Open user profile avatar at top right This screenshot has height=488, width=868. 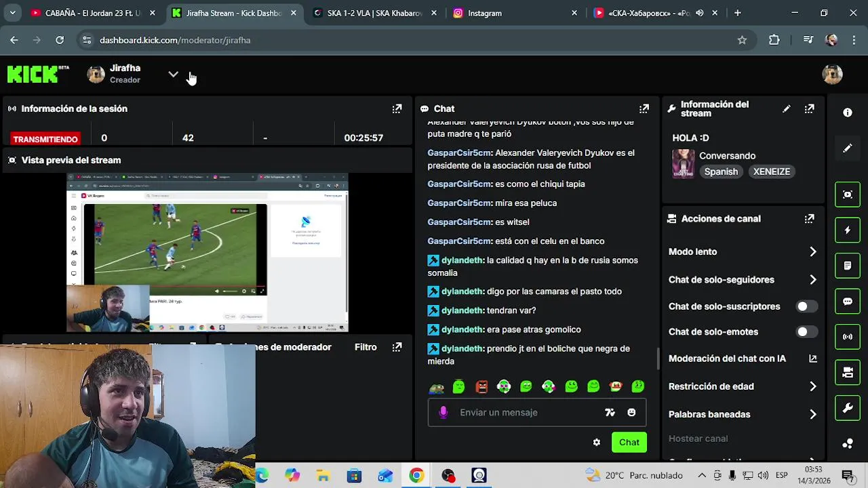pos(832,74)
